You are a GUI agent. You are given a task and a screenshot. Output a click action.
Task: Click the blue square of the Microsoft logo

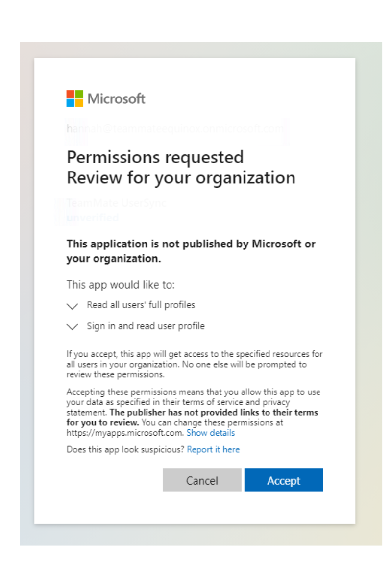pos(69,102)
